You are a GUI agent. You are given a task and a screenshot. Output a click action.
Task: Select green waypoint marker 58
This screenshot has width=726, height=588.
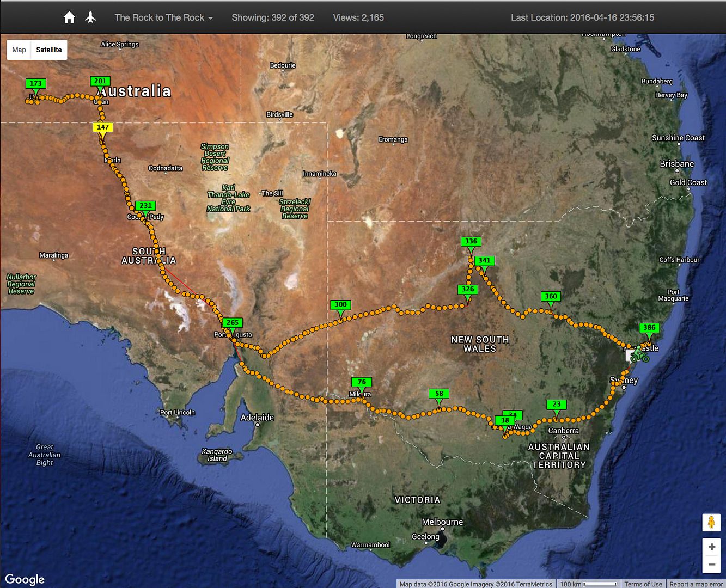coord(439,394)
